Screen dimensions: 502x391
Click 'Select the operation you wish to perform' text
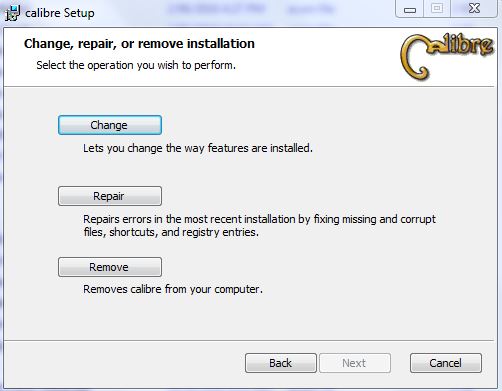136,65
